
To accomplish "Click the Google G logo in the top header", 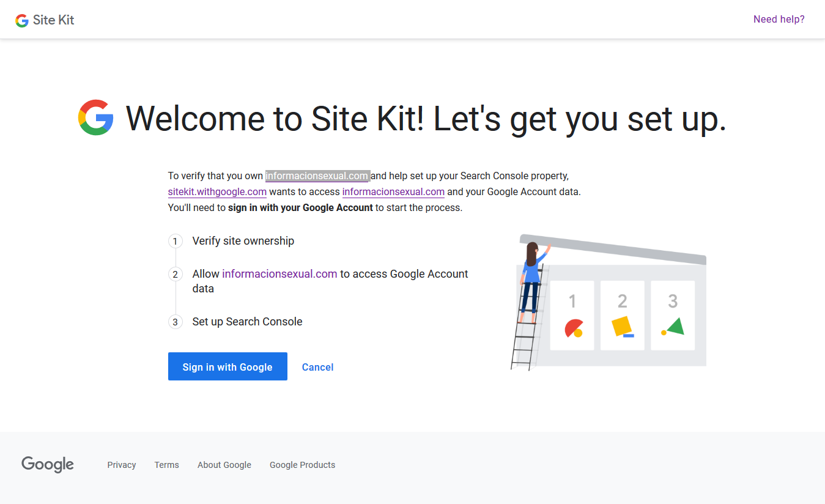I will [21, 19].
